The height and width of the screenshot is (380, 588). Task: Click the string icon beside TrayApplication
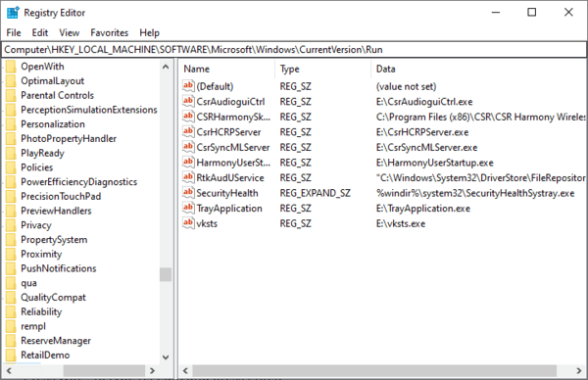[188, 208]
